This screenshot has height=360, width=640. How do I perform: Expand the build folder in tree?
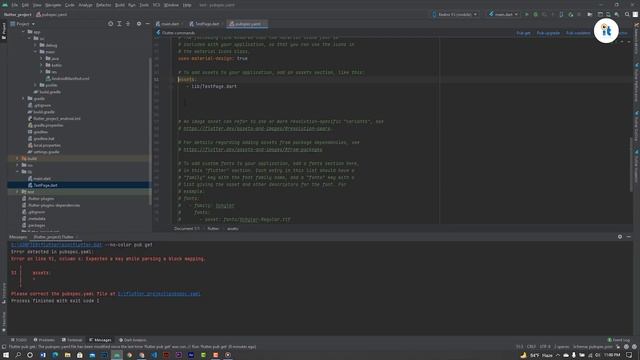point(17,158)
